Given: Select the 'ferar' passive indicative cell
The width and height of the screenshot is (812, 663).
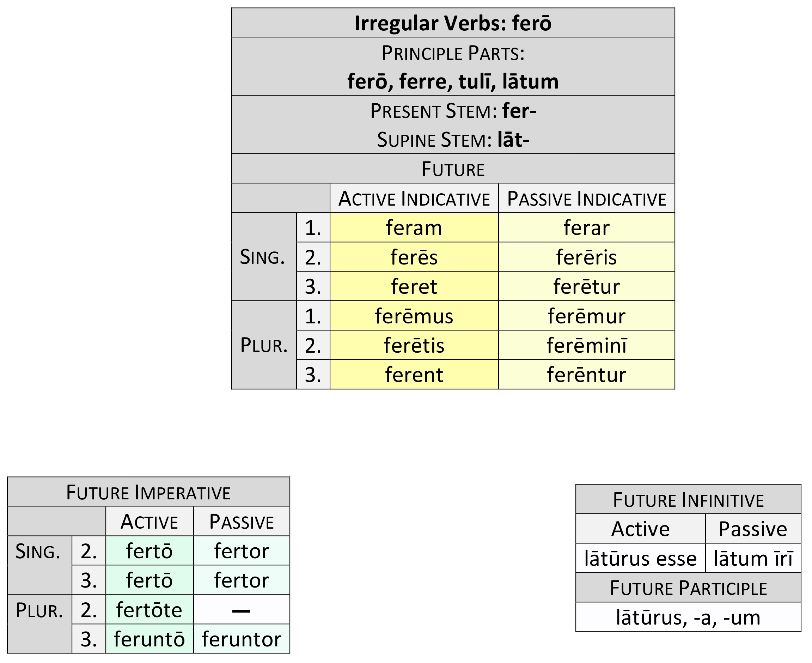Looking at the screenshot, I should pyautogui.click(x=586, y=227).
